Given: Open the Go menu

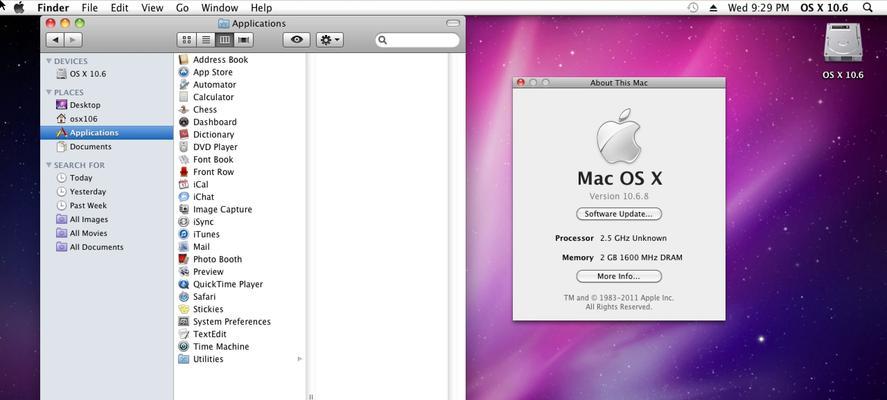Looking at the screenshot, I should 182,8.
